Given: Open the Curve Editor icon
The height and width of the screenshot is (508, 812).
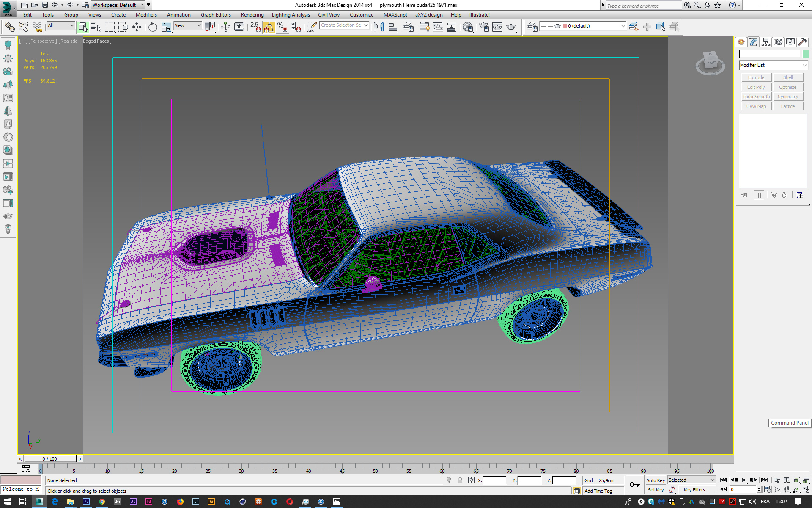Looking at the screenshot, I should 438,27.
